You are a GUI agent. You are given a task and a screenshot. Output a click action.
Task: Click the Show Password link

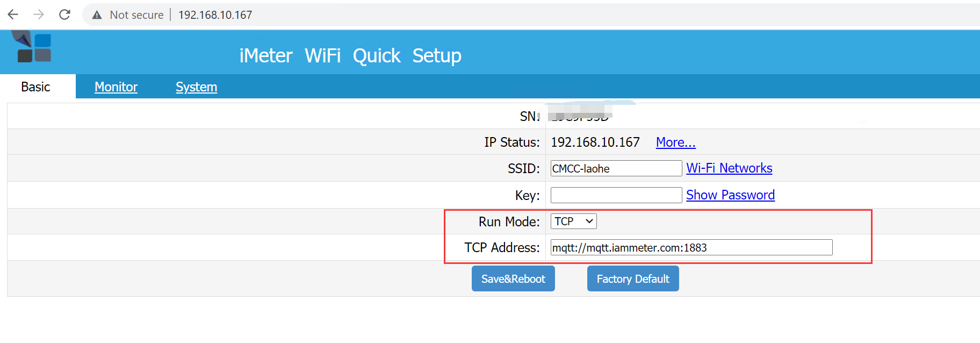pyautogui.click(x=730, y=195)
